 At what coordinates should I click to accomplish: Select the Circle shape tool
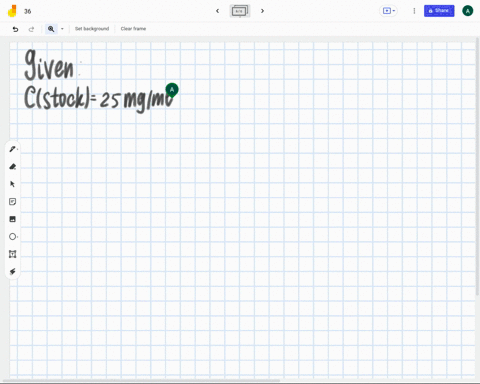pyautogui.click(x=13, y=237)
